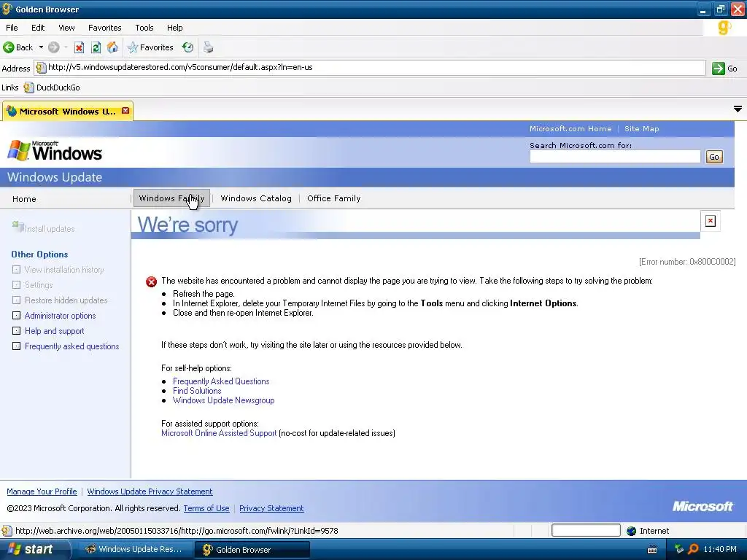The width and height of the screenshot is (747, 560).
Task: Click Help and support box icon
Action: pyautogui.click(x=16, y=330)
